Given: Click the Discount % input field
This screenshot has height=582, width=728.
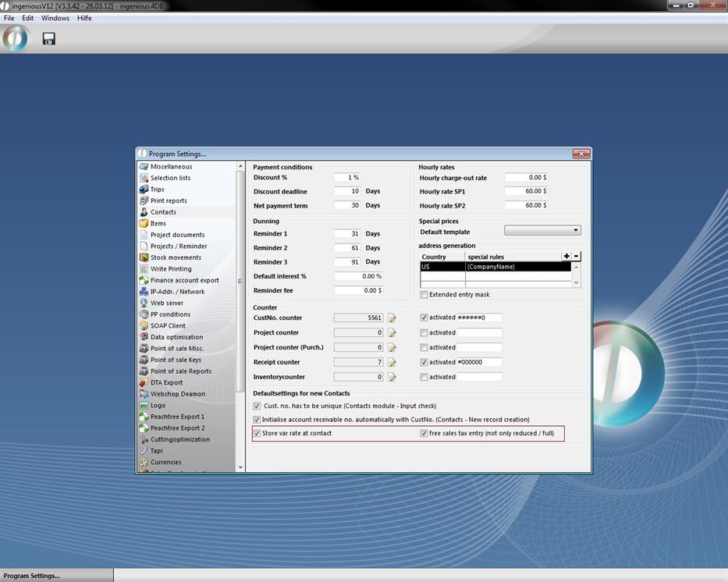Looking at the screenshot, I should [347, 178].
